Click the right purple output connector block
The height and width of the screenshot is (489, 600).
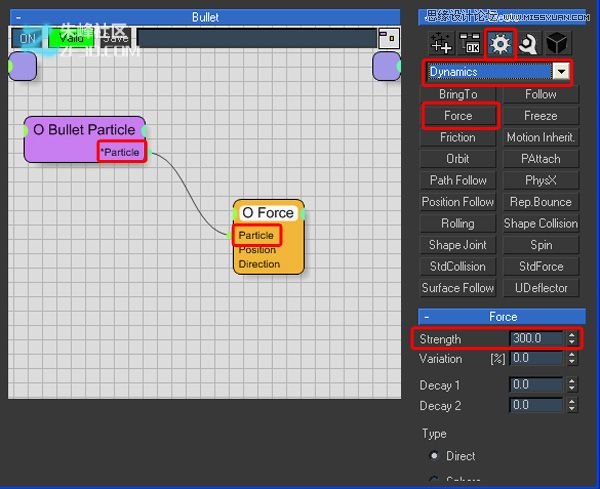(x=386, y=66)
